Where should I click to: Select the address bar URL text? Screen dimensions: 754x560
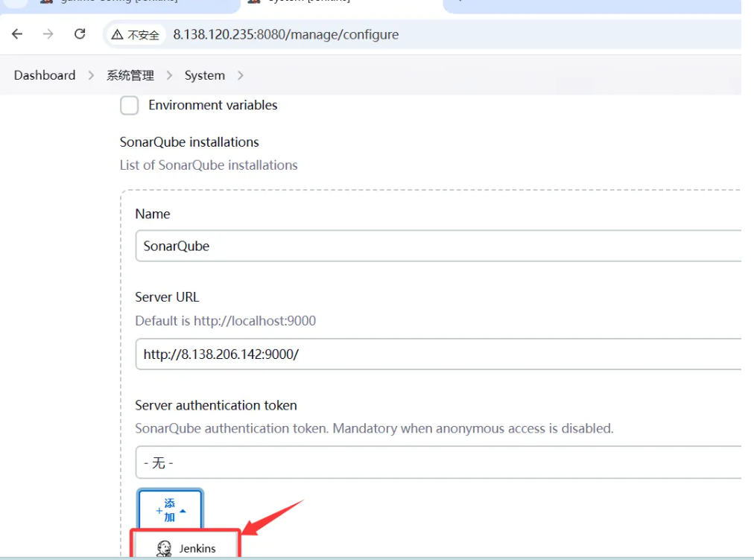pos(285,34)
